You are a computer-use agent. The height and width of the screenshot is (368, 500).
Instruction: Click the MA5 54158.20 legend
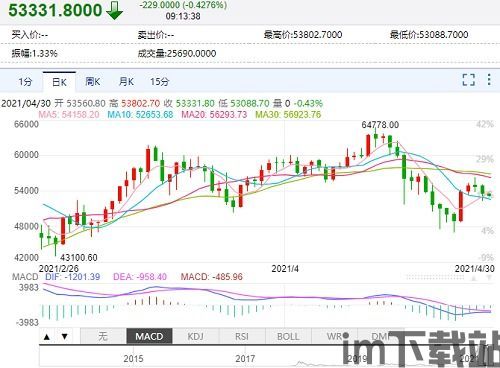69,115
